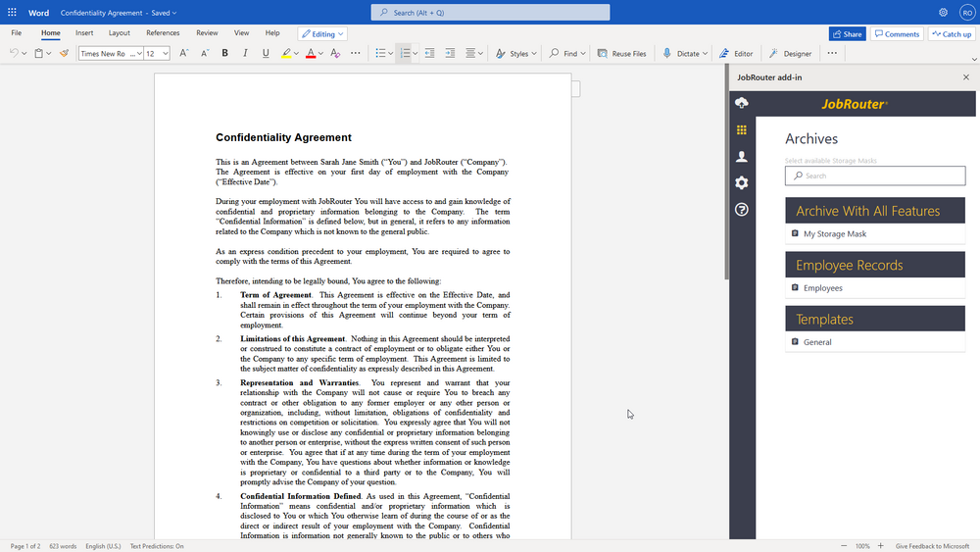Switch to the View tab
The width and height of the screenshot is (980, 552).
(x=241, y=33)
